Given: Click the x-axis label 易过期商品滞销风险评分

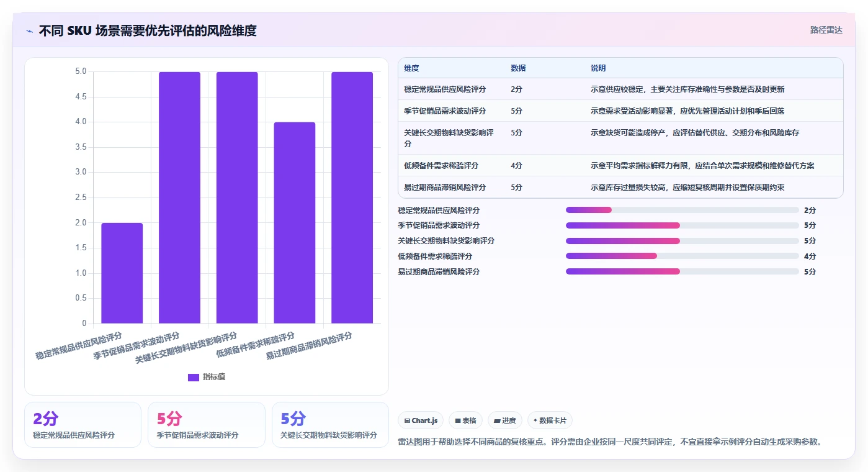Looking at the screenshot, I should click(x=309, y=346).
